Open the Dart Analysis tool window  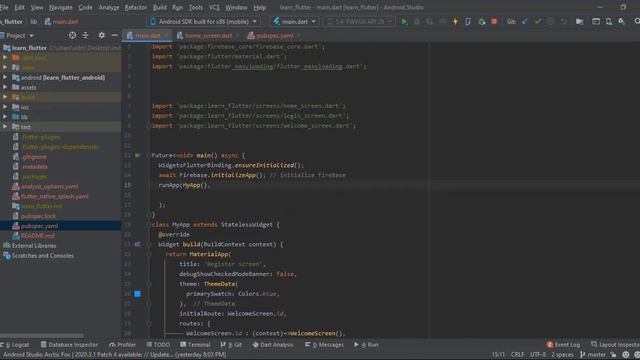coord(273,344)
